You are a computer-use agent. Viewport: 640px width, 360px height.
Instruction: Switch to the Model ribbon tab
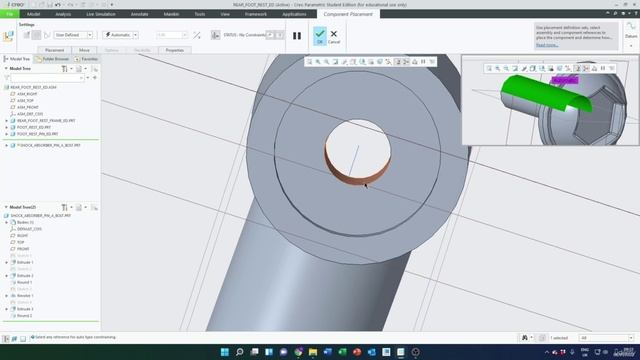pos(33,14)
